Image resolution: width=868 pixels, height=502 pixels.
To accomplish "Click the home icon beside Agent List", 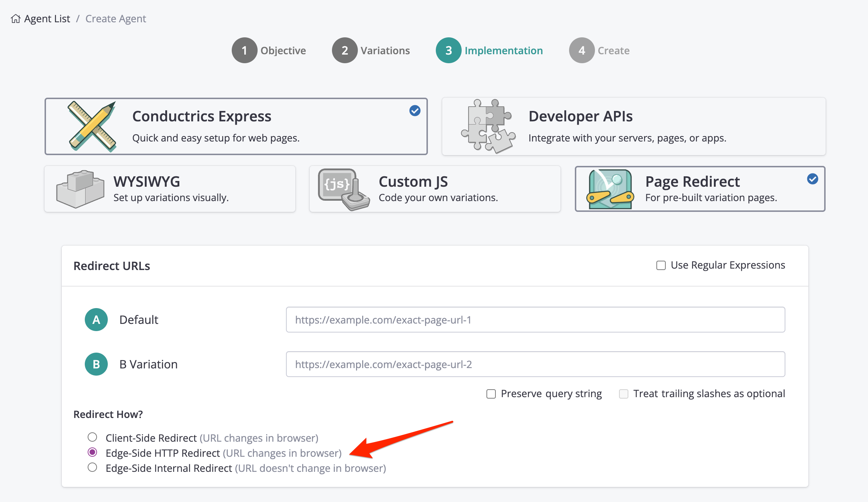I will click(x=15, y=19).
